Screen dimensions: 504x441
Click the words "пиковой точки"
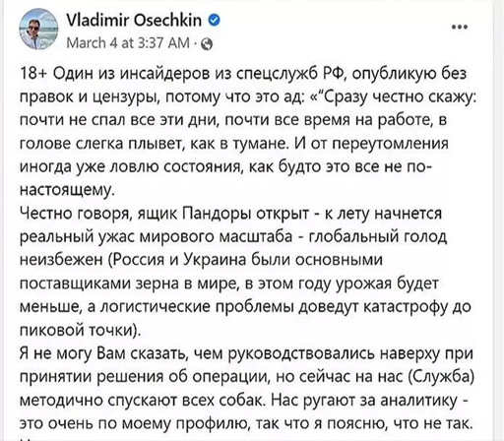point(76,331)
